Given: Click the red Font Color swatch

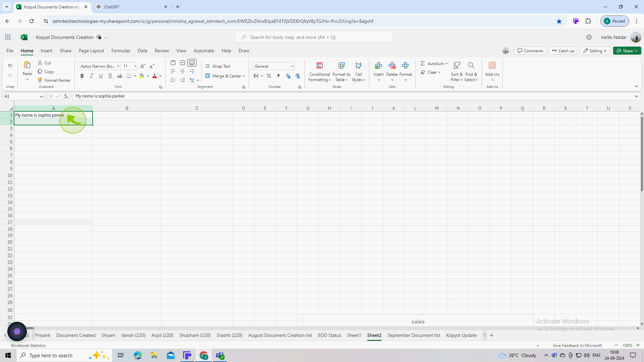Looking at the screenshot, I should (155, 76).
